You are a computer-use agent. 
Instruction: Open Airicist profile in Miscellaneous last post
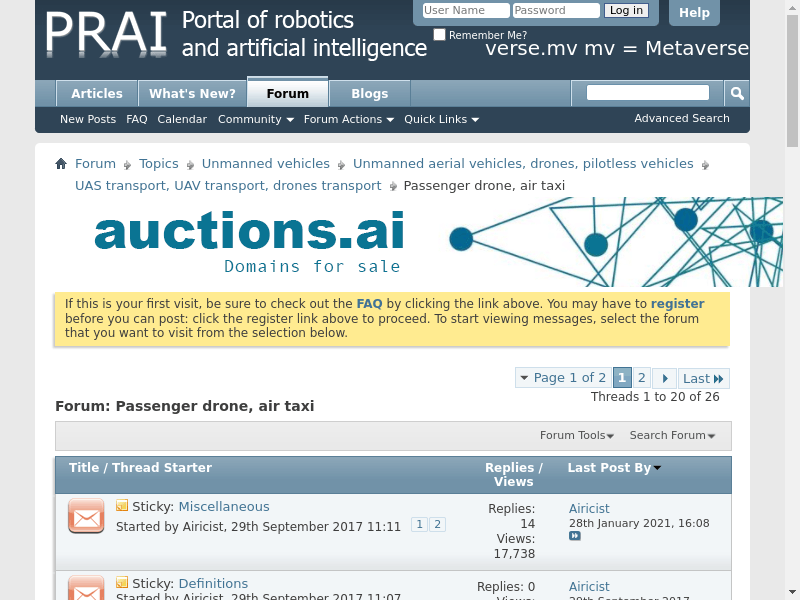coord(589,509)
